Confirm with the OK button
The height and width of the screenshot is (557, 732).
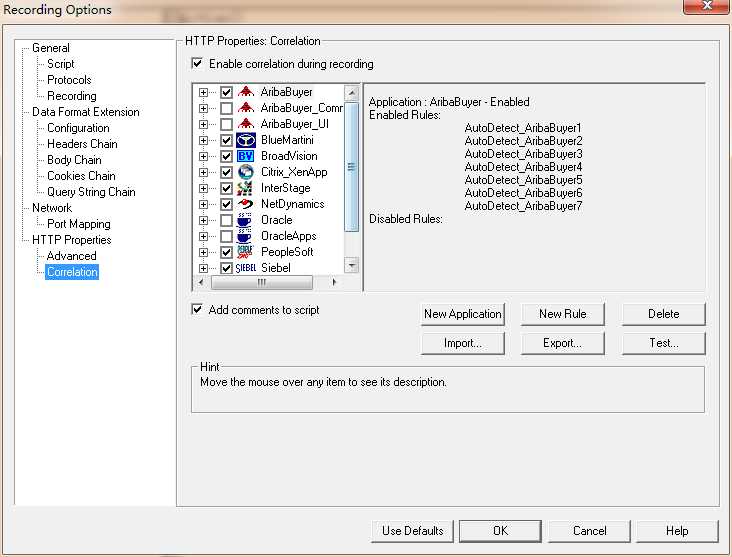coord(500,531)
